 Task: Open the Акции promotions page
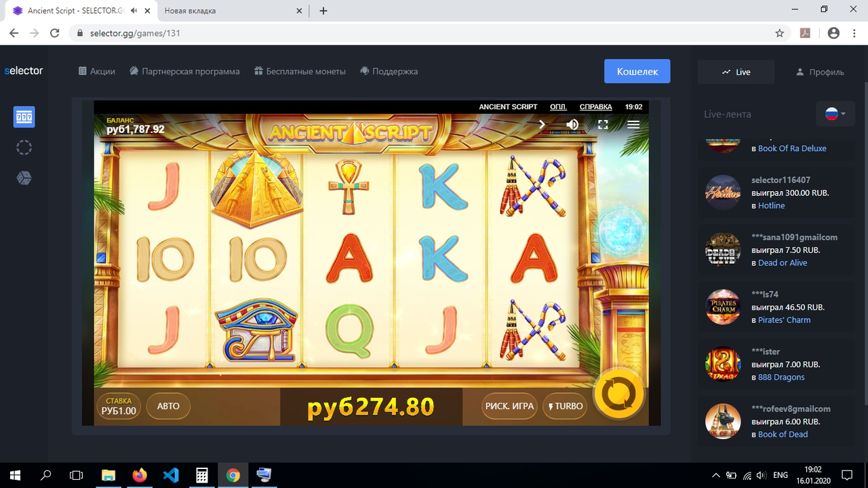pyautogui.click(x=96, y=71)
